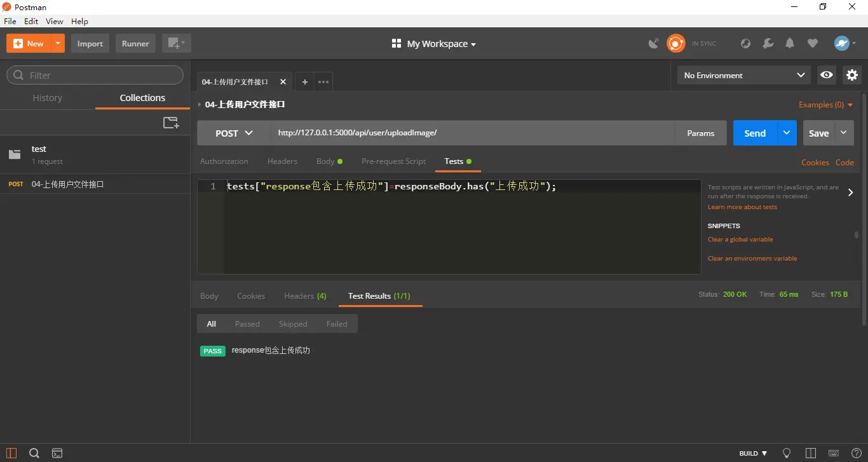Image resolution: width=868 pixels, height=462 pixels.
Task: Click the New button
Action: point(29,43)
